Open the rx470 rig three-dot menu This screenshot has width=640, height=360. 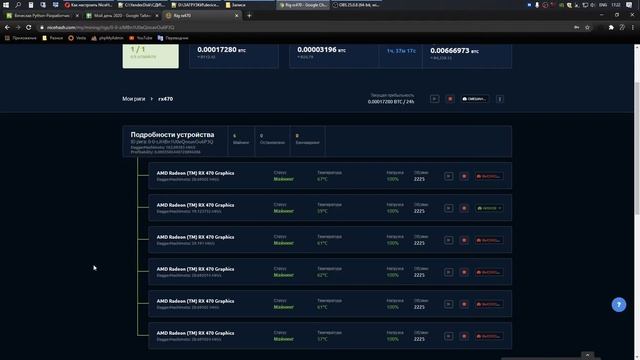[x=500, y=99]
